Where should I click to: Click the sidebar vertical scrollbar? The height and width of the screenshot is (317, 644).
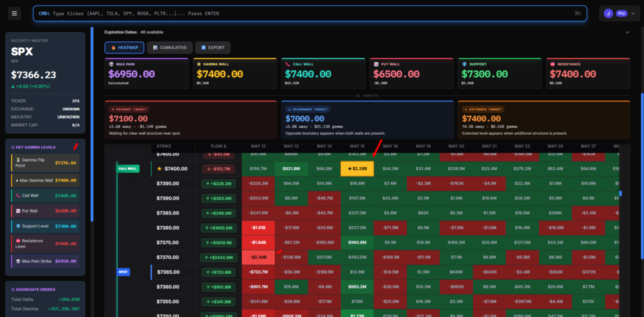92,124
